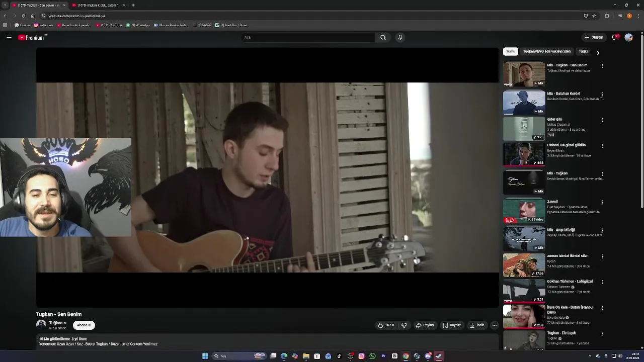The image size is (644, 362).
Task: Open the Tuğkan channel name link
Action: [55, 323]
